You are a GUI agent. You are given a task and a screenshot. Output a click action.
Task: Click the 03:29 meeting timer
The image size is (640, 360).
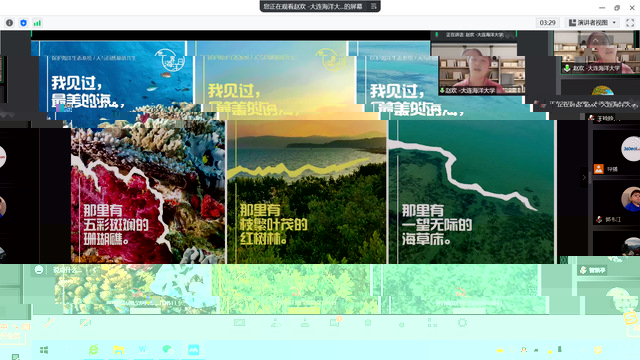[547, 23]
